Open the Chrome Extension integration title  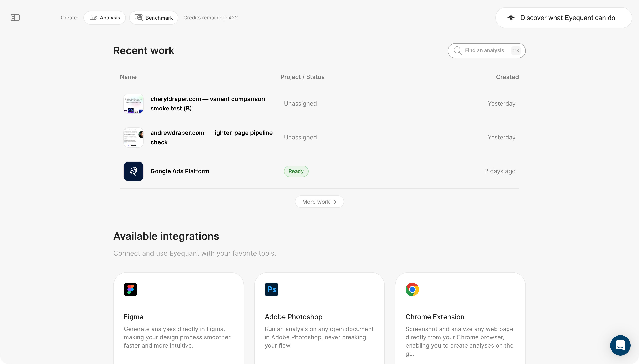point(435,317)
